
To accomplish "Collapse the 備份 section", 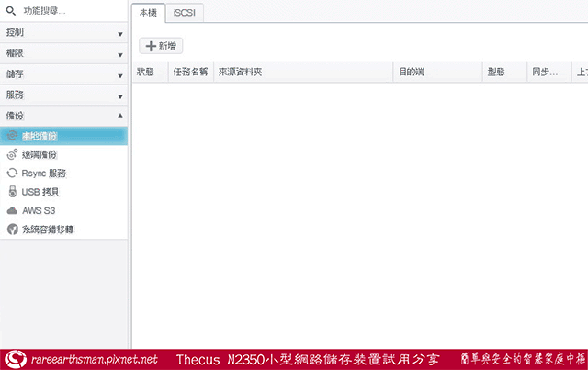I will click(x=120, y=116).
